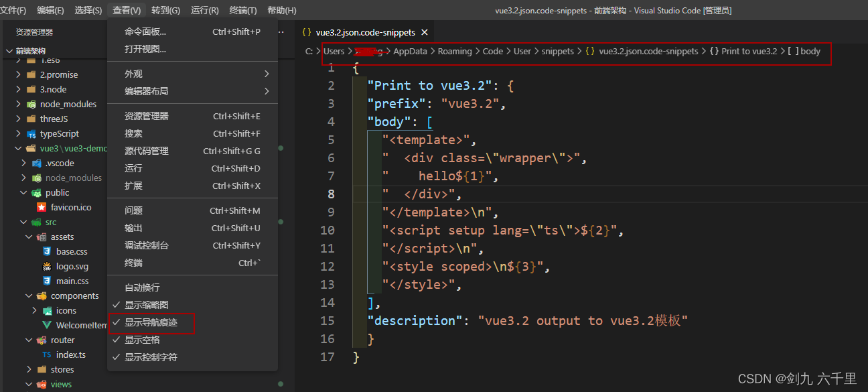Click the typeScript folder TS icon

(x=31, y=133)
